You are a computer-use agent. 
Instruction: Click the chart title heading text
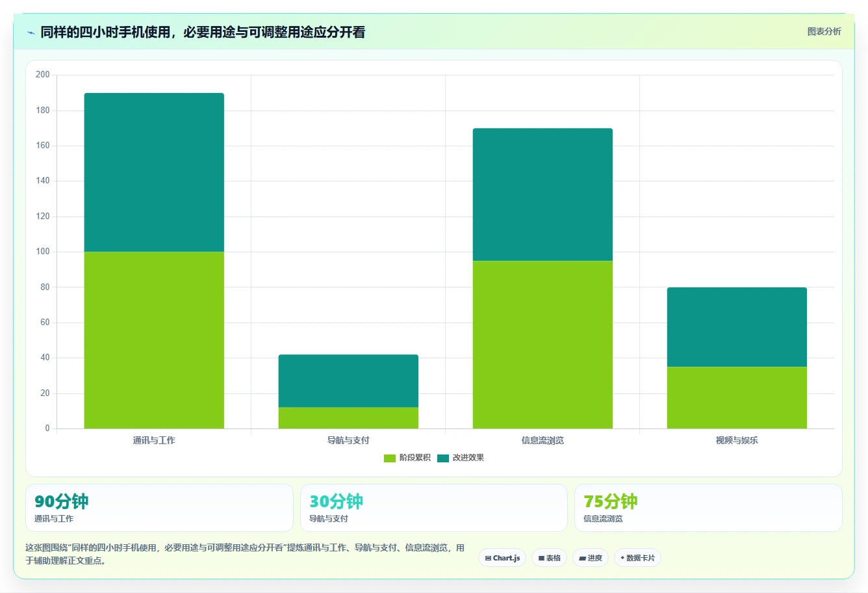pyautogui.click(x=203, y=32)
